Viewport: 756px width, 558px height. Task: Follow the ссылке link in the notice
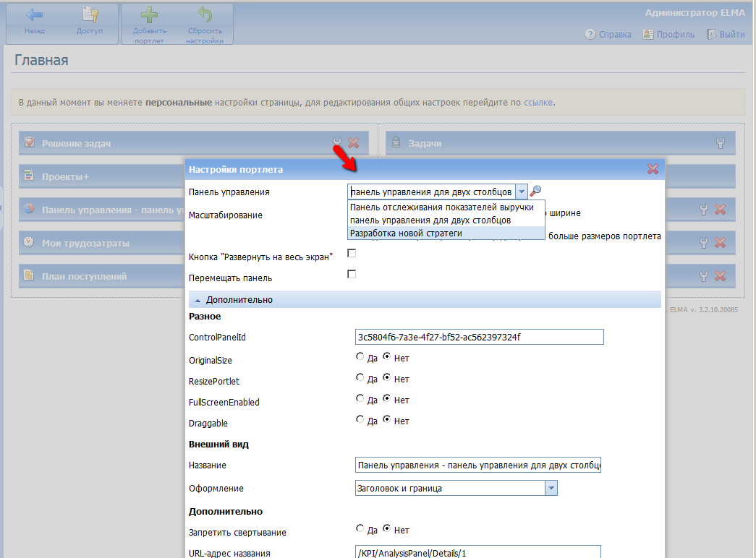(x=538, y=103)
